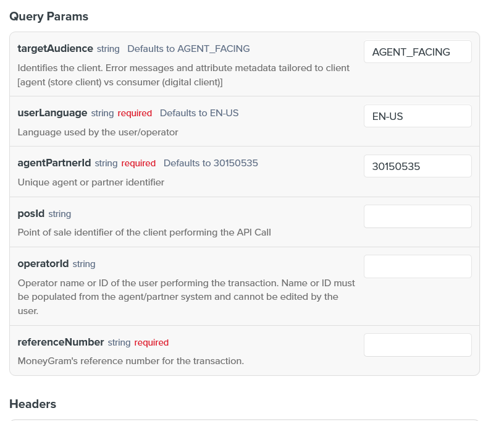The height and width of the screenshot is (421, 504).
Task: Focus the empty operatorId input field
Action: click(418, 266)
